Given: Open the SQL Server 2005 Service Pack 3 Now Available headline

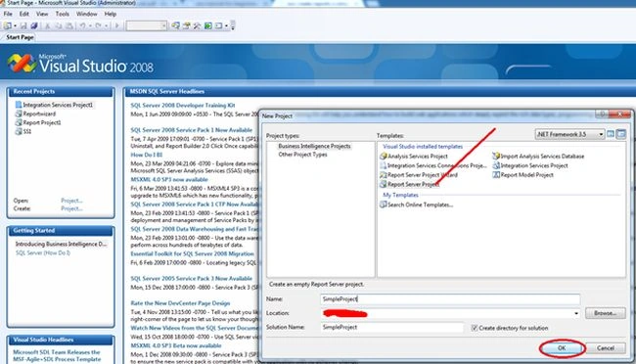Looking at the screenshot, I should pyautogui.click(x=191, y=278).
